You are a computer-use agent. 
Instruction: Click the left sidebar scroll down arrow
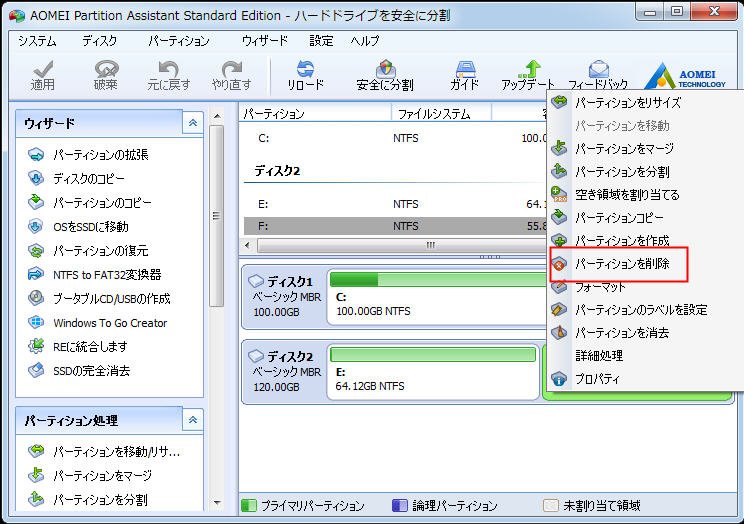click(x=217, y=501)
